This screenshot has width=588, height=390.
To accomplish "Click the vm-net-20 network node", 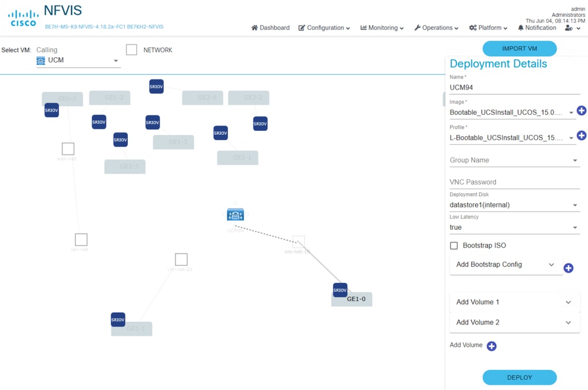I will point(181,259).
